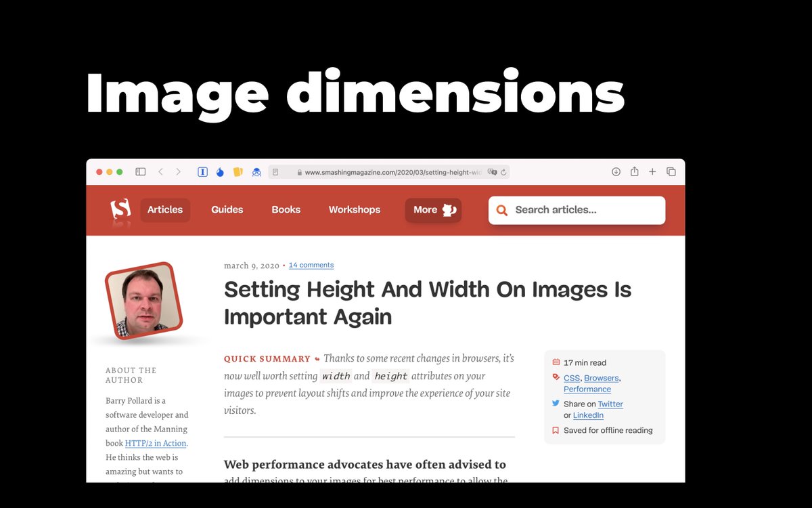Open a new tab with the plus button
Screen dimensions: 812x508
click(652, 171)
